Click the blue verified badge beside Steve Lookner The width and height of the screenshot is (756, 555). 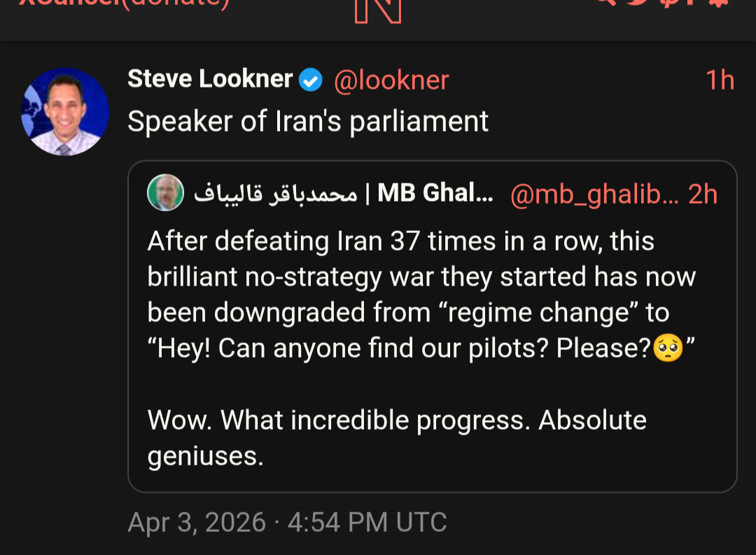[x=311, y=80]
